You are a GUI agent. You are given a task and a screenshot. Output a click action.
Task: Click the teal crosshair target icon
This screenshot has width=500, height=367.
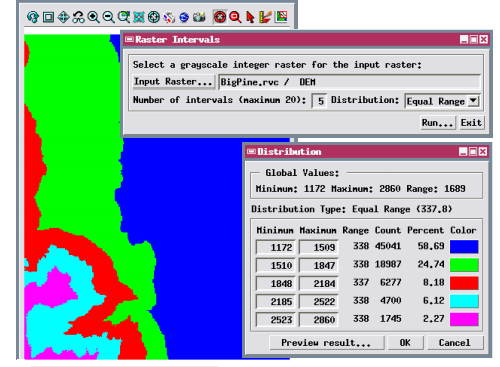pyautogui.click(x=154, y=17)
